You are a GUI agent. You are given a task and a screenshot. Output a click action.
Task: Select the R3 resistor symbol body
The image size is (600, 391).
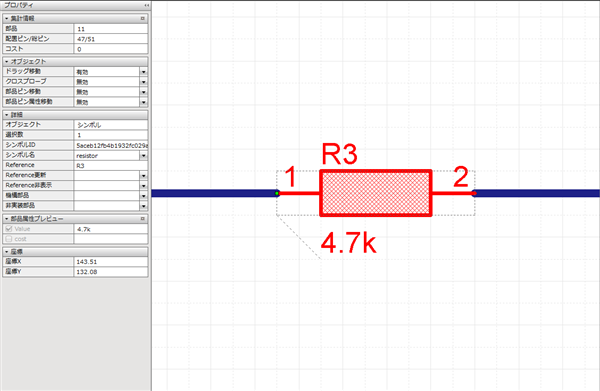(x=376, y=193)
